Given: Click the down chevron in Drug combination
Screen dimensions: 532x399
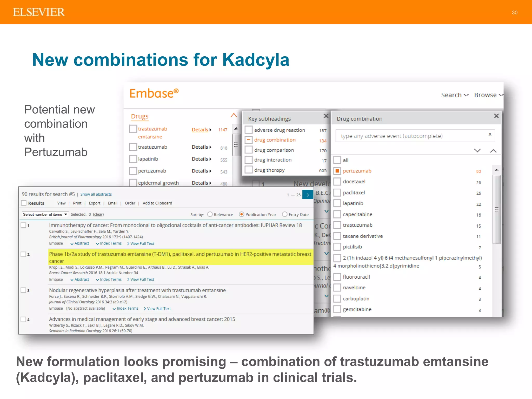Looking at the screenshot, I should click(477, 151).
